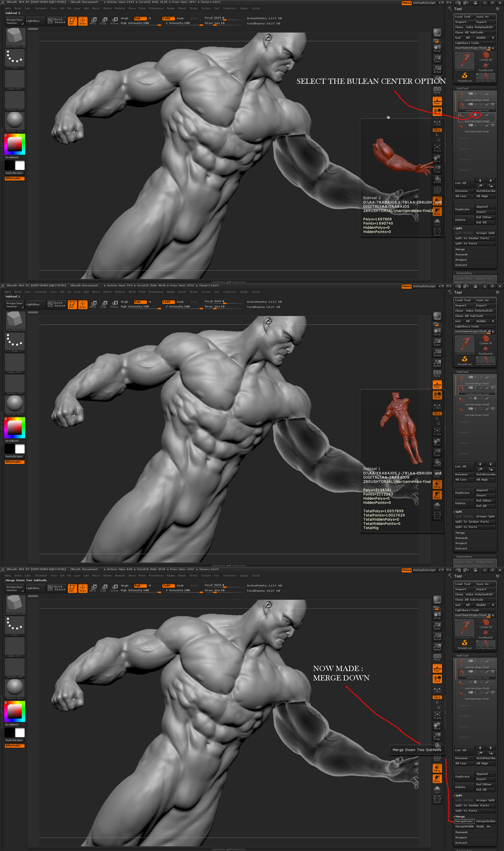Click the MergeSimilar button
The height and width of the screenshot is (851, 504).
pyautogui.click(x=486, y=822)
